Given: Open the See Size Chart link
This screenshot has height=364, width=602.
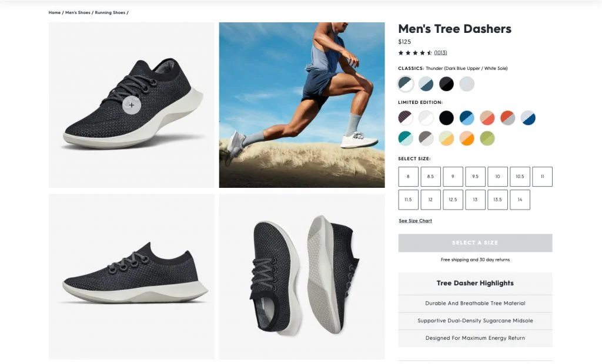Looking at the screenshot, I should (x=415, y=221).
